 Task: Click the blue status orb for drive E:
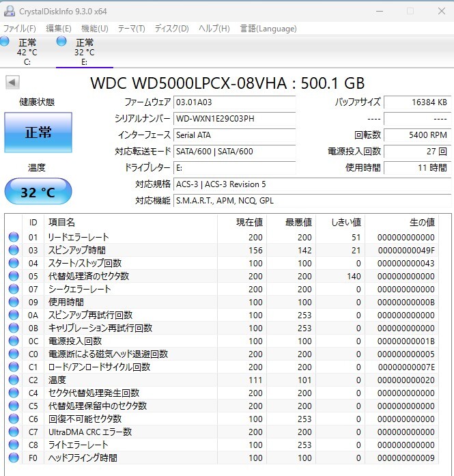61,41
